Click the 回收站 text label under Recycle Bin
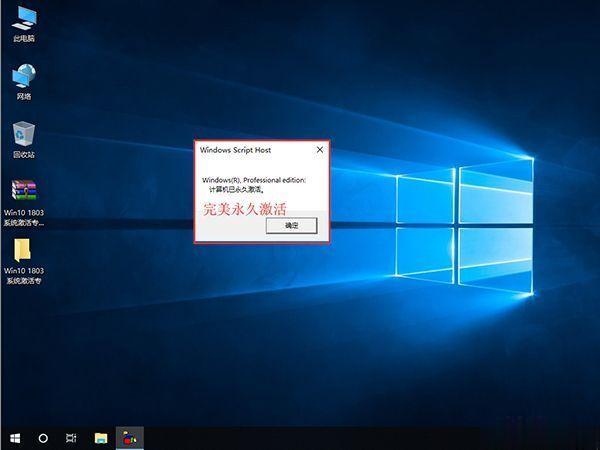600x450 pixels. pos(23,155)
